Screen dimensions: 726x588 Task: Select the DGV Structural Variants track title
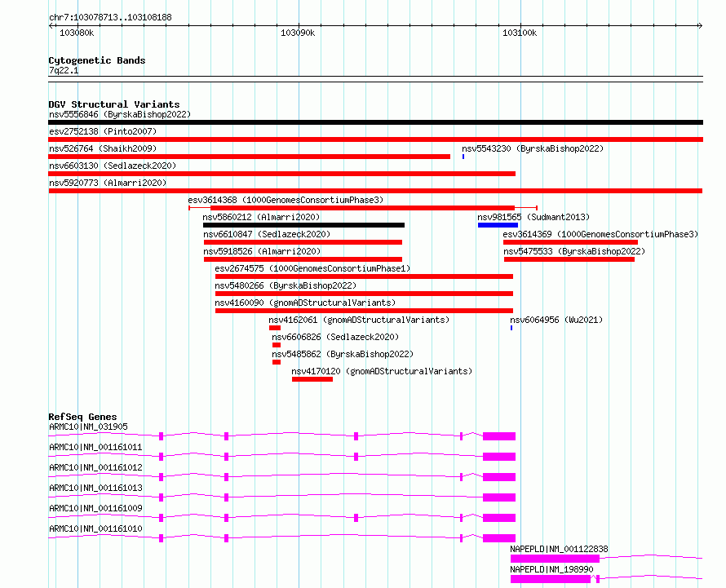point(114,104)
